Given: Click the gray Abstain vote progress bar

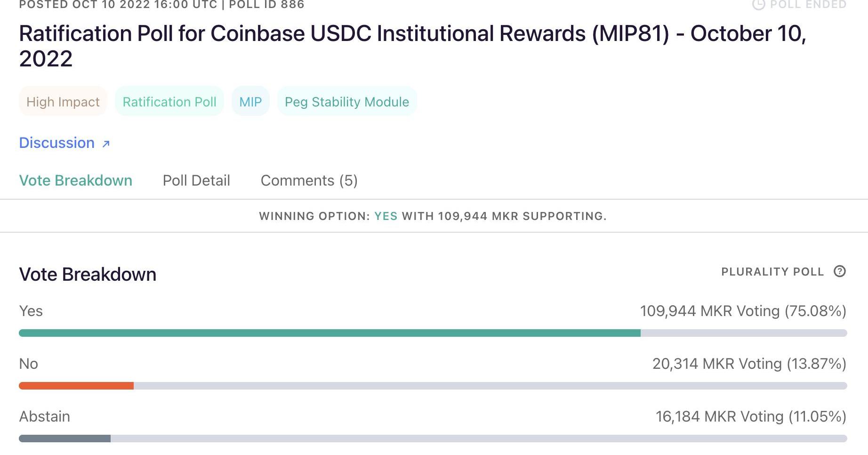Looking at the screenshot, I should click(64, 439).
